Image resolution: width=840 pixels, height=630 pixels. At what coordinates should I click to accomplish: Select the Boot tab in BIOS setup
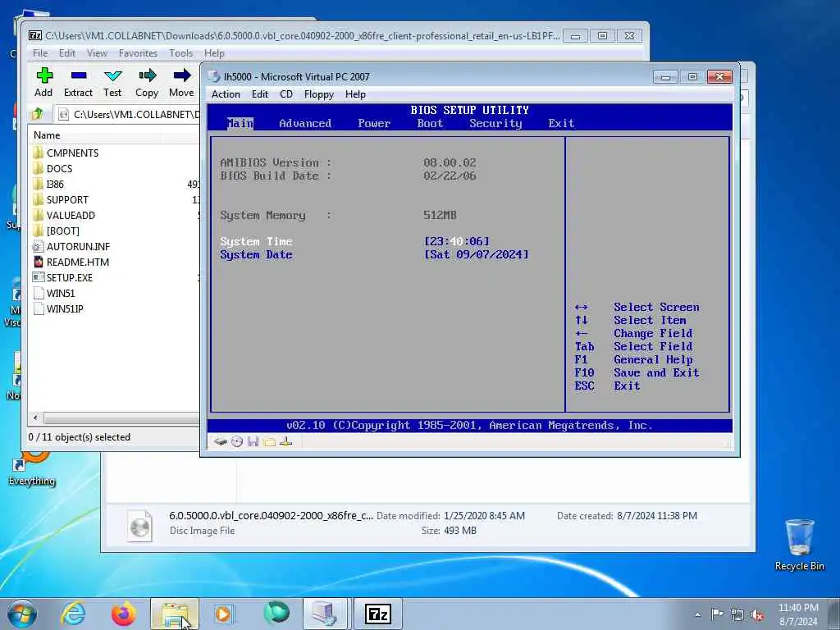point(430,123)
